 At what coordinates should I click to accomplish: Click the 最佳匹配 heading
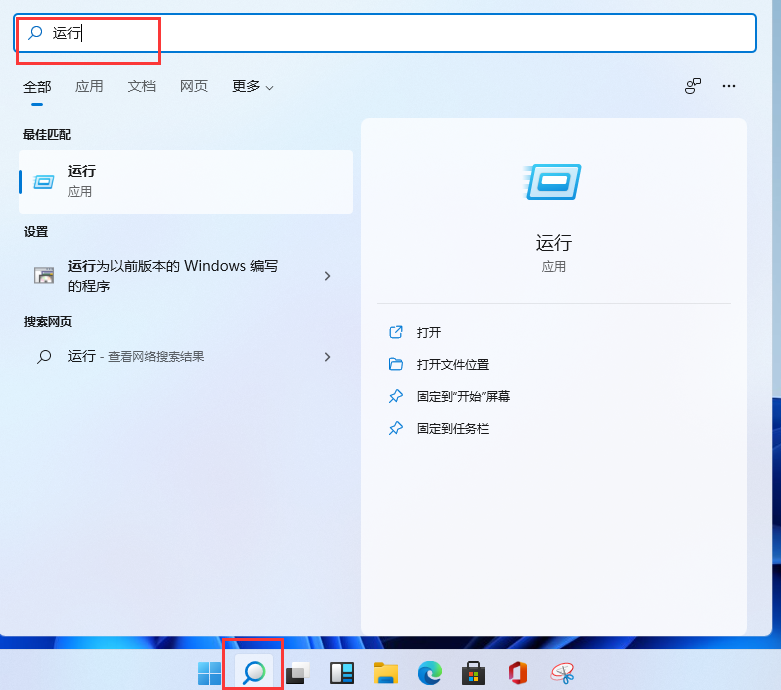47,135
